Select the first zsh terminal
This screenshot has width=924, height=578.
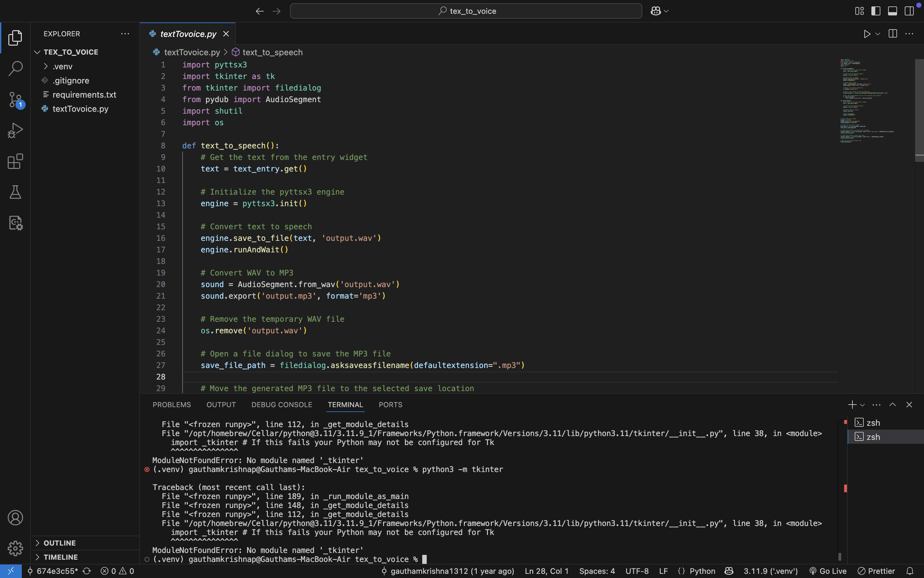[886, 423]
